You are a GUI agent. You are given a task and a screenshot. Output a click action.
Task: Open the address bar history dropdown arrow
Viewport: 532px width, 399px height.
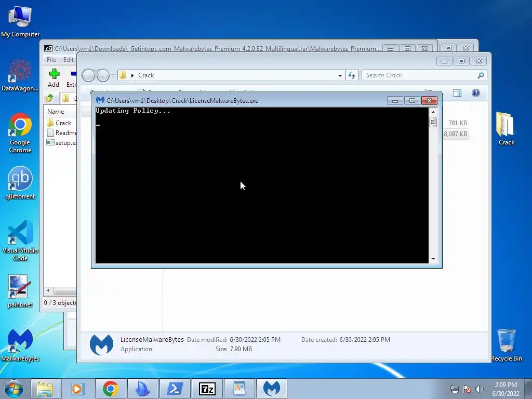[x=340, y=76]
